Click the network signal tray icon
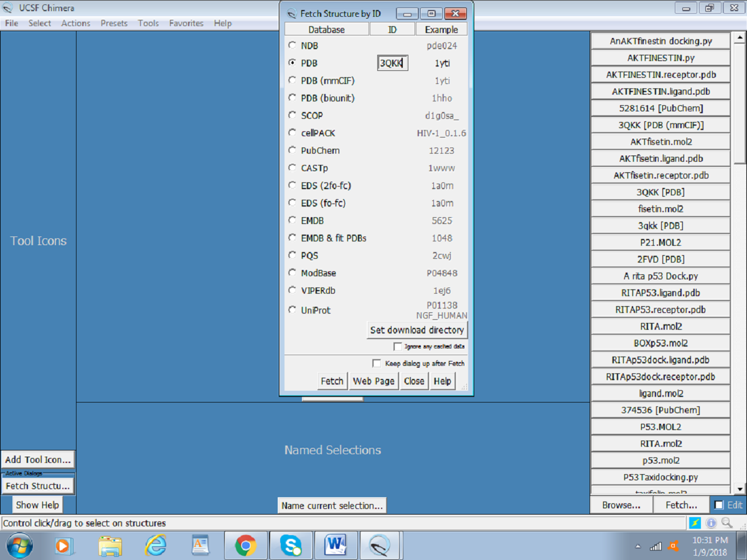Screen dimensions: 747x560 (x=655, y=546)
